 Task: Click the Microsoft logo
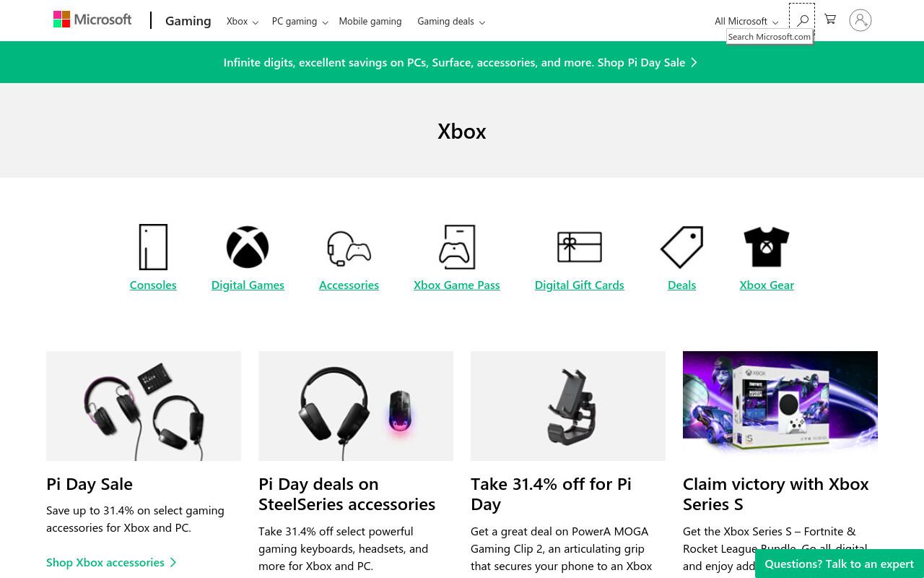tap(92, 20)
